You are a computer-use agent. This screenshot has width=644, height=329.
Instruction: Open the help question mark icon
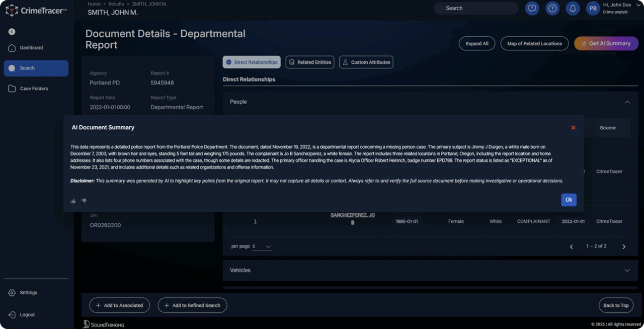point(552,9)
